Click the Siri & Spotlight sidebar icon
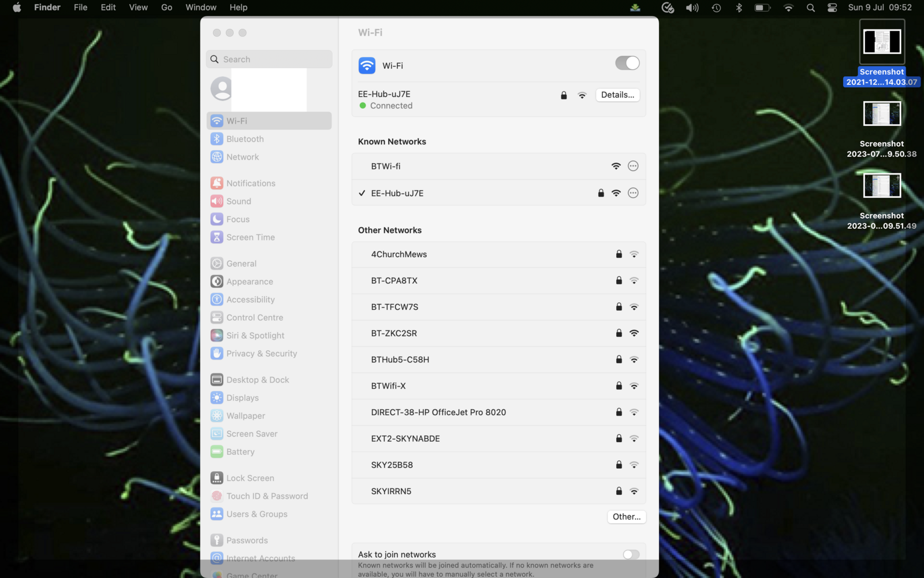924x578 pixels. point(217,335)
